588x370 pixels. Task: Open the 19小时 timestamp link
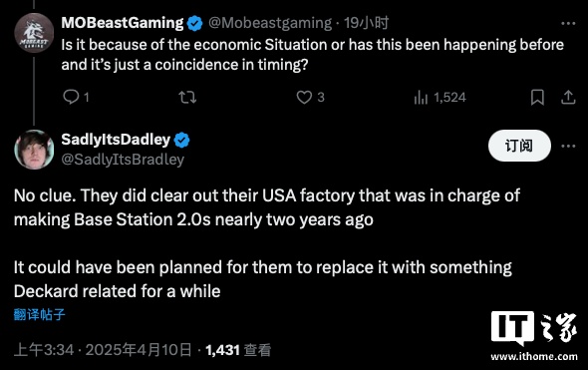[x=366, y=23]
